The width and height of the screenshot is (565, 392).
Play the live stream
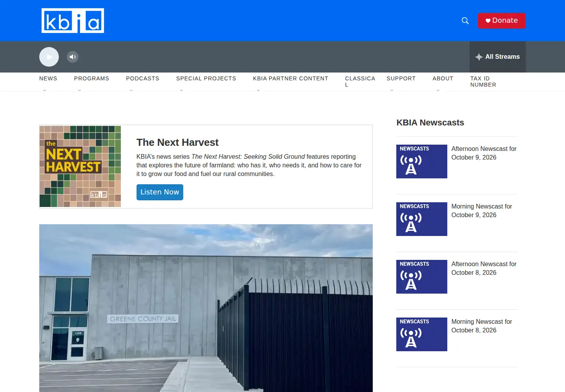(x=49, y=57)
